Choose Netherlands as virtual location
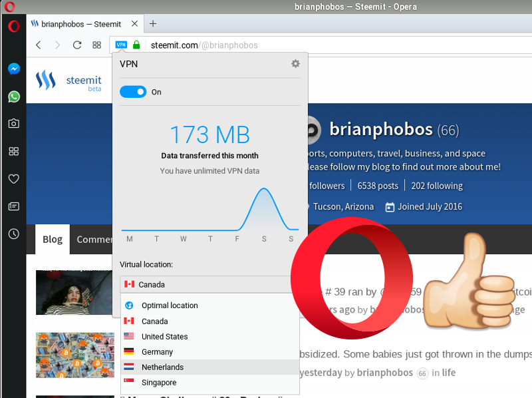 (162, 367)
